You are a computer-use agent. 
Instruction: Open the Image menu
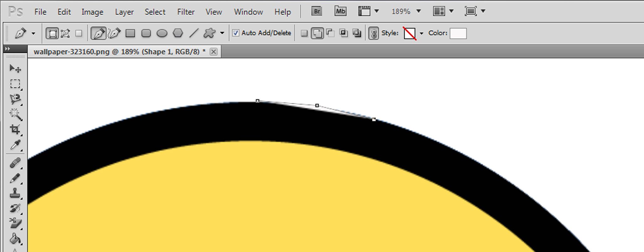tap(92, 12)
